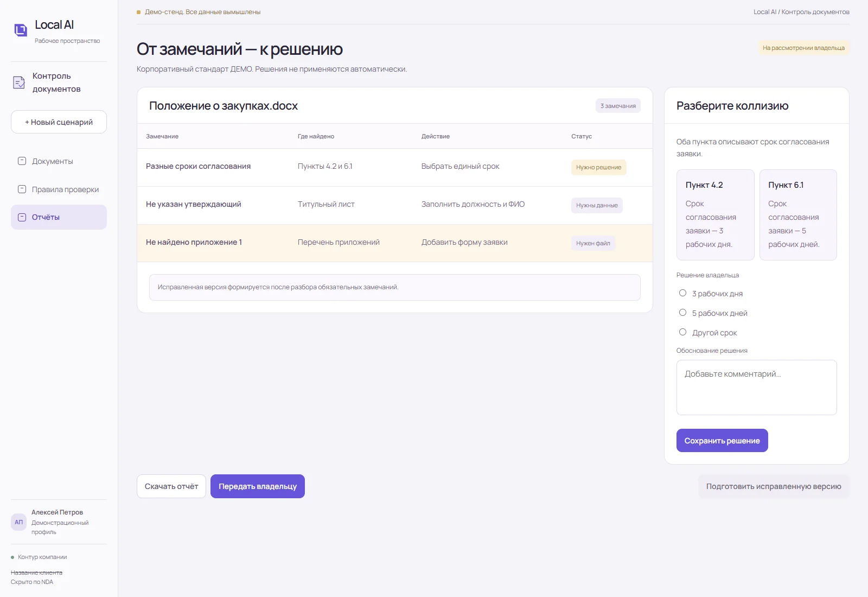Select the 3 рабочих дня radio option
This screenshot has height=597, width=868.
682,293
